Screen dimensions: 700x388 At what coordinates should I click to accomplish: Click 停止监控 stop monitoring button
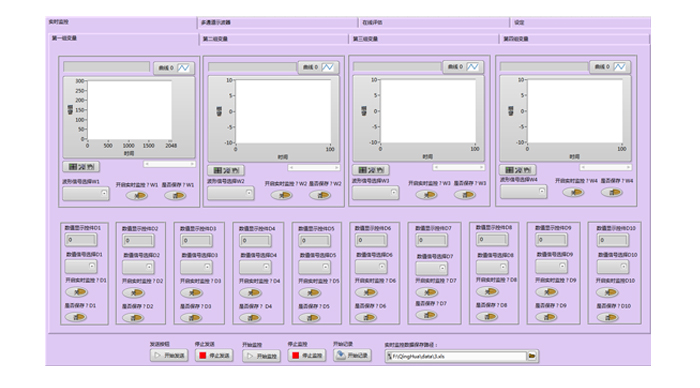[307, 355]
